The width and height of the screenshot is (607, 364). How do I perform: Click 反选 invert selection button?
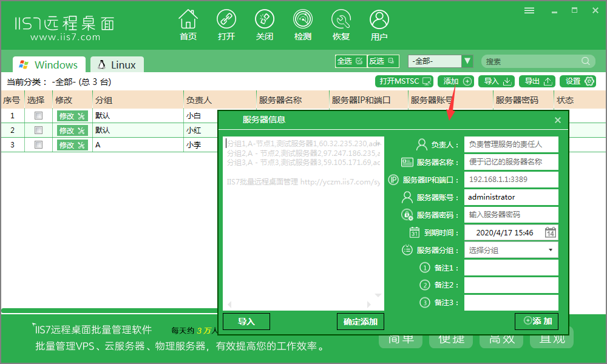(382, 61)
